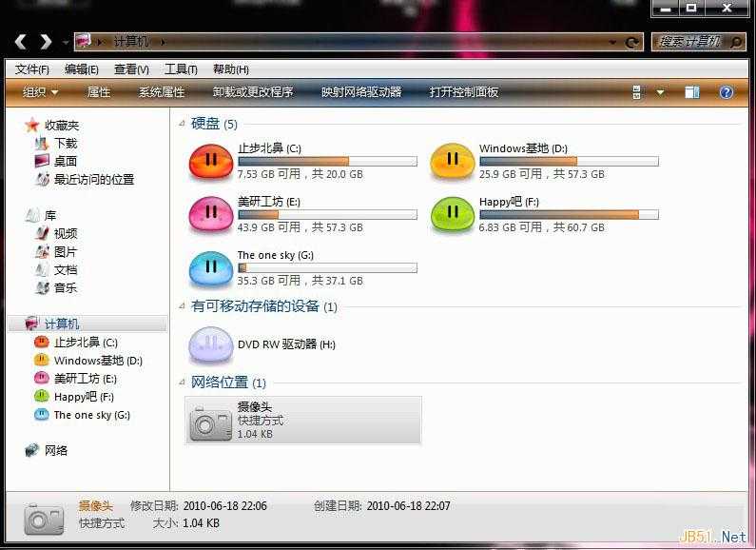Click the red C: drive blob icon
Screen dimensions: 756x550
[211, 162]
